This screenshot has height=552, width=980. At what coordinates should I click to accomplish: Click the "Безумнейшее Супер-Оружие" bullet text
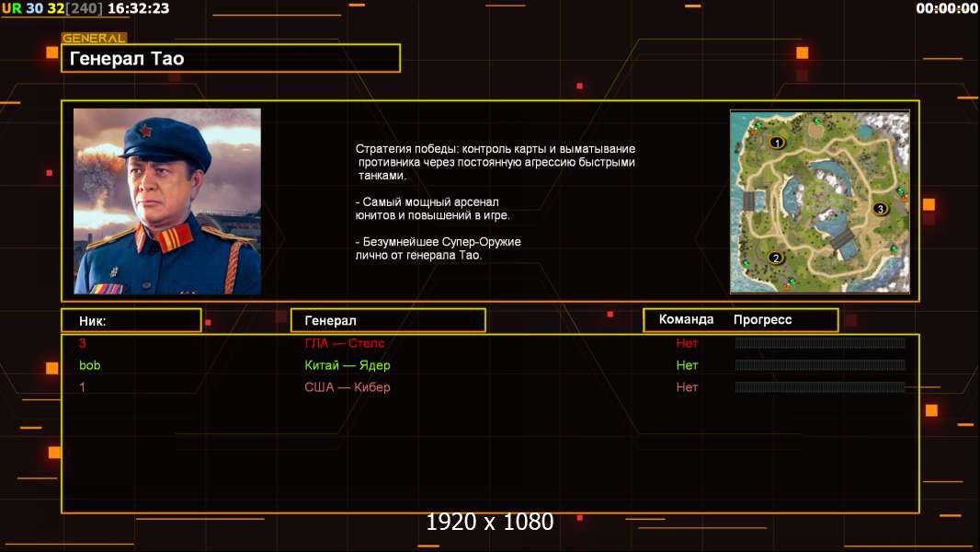438,248
